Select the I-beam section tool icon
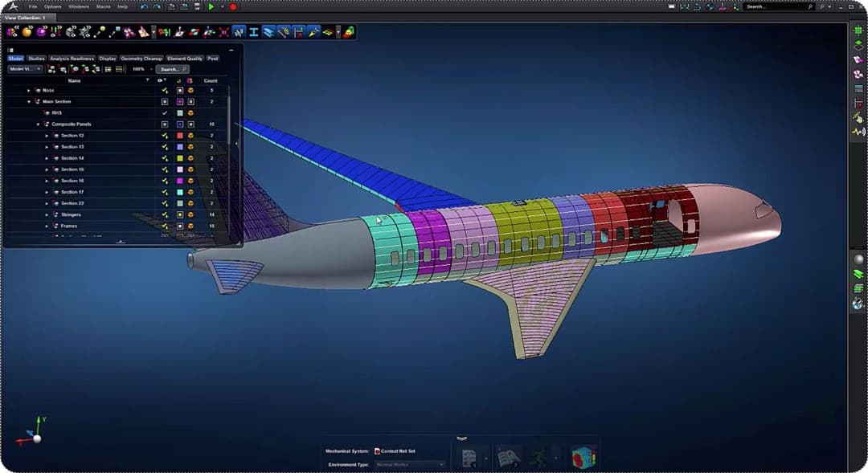Viewport: 868px width, 473px height. [253, 32]
